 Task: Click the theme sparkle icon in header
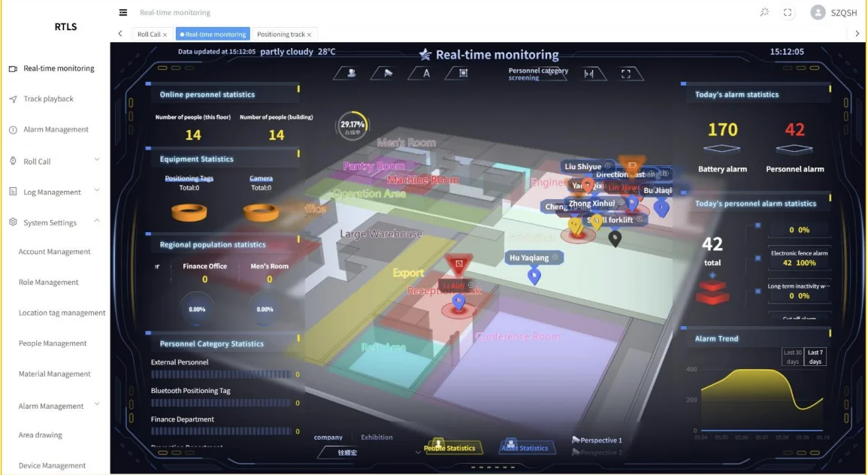pyautogui.click(x=764, y=11)
